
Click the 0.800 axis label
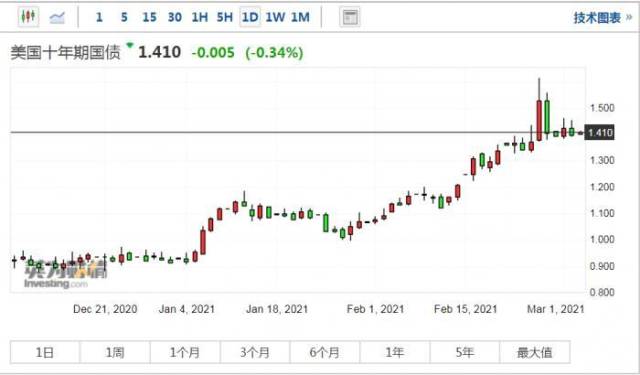coord(602,292)
